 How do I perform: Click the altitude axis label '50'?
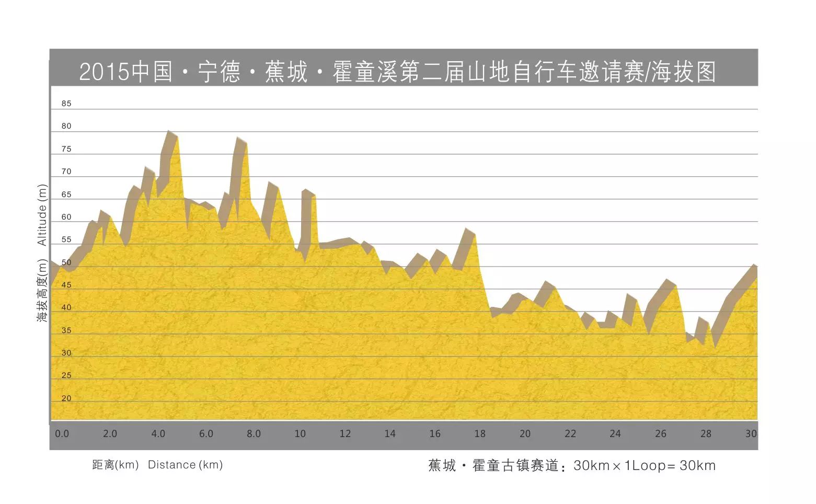click(x=66, y=262)
